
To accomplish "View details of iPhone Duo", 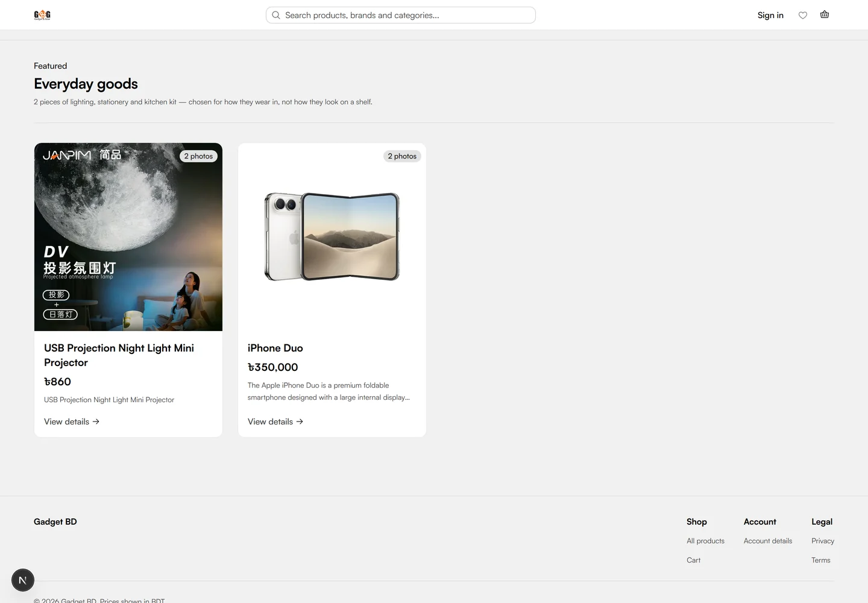I will (x=275, y=421).
